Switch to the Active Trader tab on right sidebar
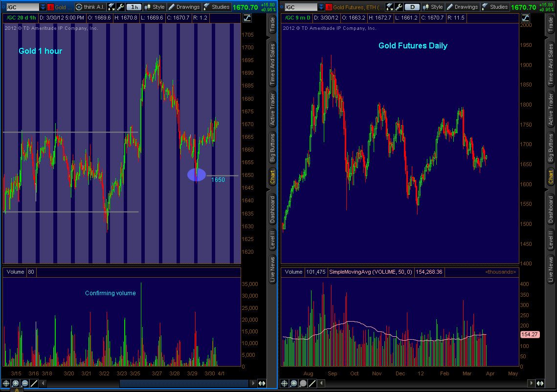This screenshot has width=557, height=392. 551,109
